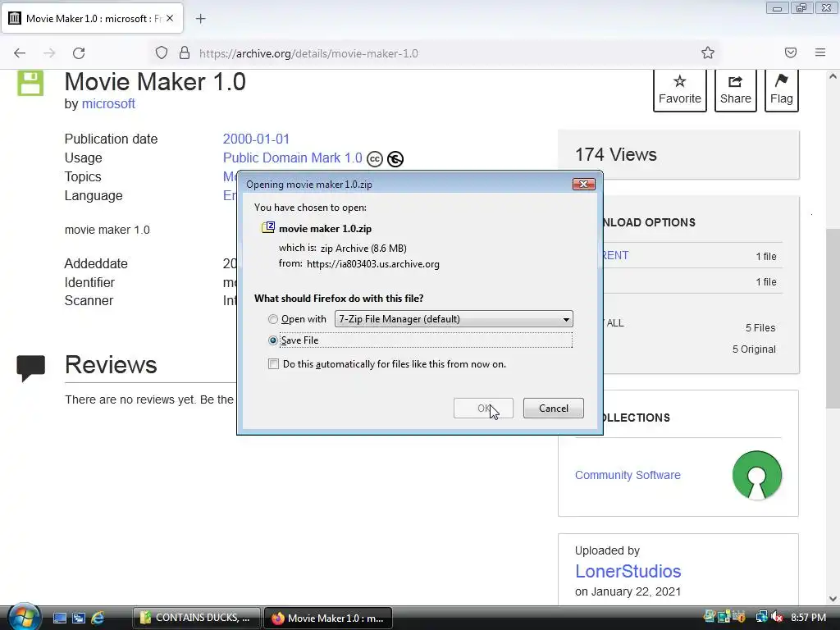Expand the 7-Zip File Manager dropdown

[454, 319]
